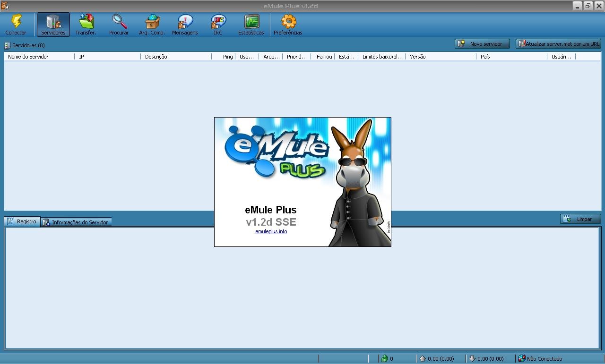
Task: Open Preferências settings
Action: pyautogui.click(x=288, y=25)
